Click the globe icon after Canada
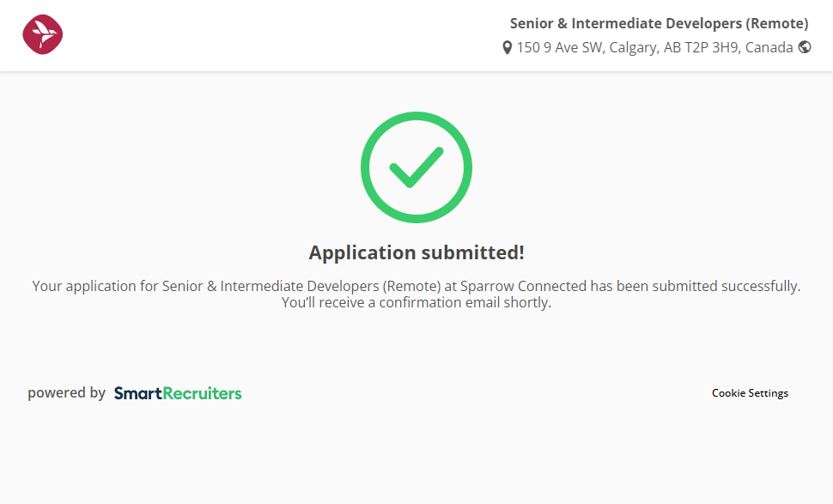 click(805, 47)
